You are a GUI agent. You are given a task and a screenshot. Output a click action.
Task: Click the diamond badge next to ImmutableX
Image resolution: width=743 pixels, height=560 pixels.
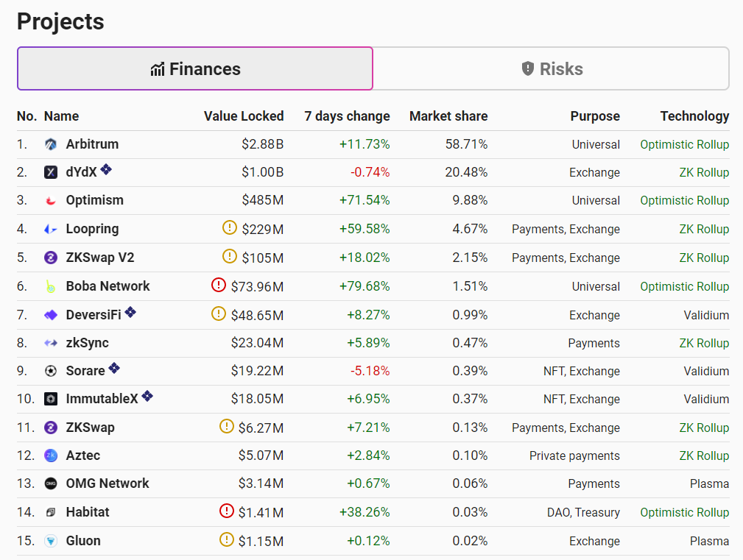tap(147, 396)
